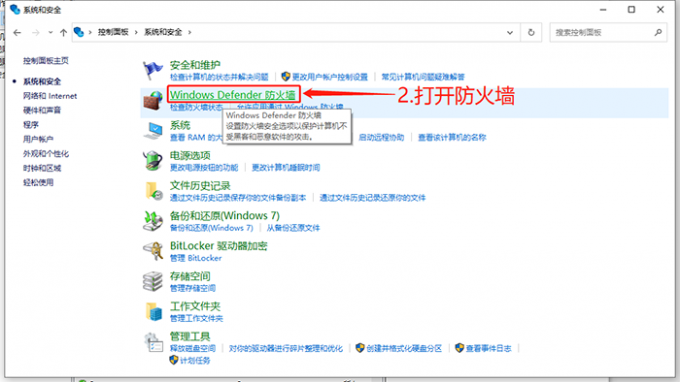This screenshot has width=680, height=382.
Task: Click the Backup and Restore (Windows 7) icon
Action: pos(153,221)
